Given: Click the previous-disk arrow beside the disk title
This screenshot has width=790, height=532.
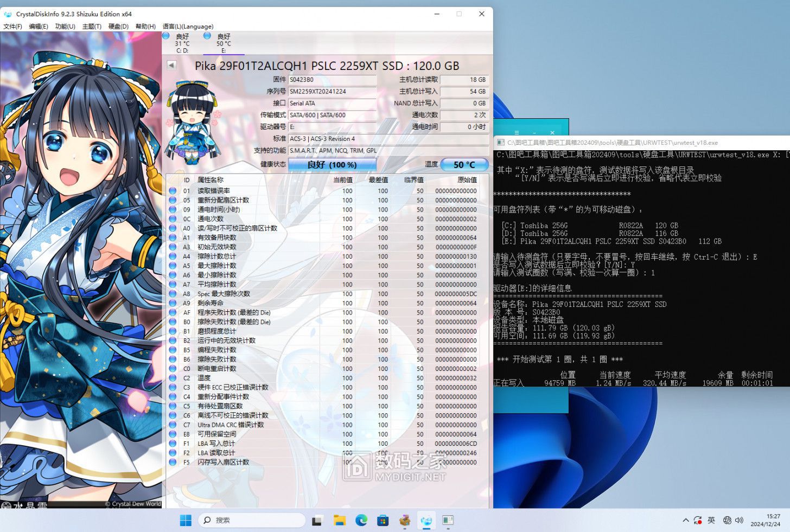Looking at the screenshot, I should click(x=171, y=65).
